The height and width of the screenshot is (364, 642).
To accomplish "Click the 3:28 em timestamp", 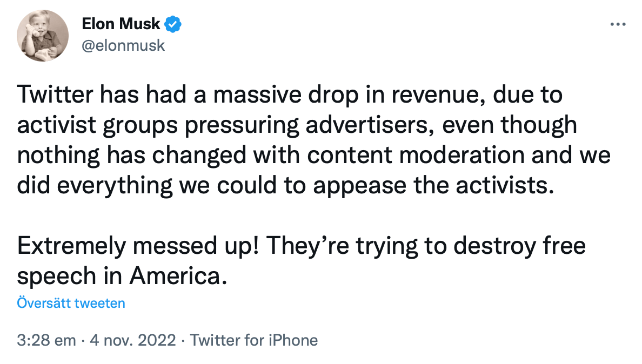I will pos(46,340).
